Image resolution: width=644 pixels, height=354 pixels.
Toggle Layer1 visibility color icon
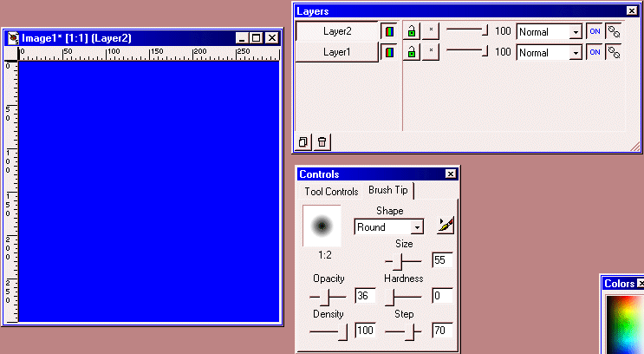389,52
